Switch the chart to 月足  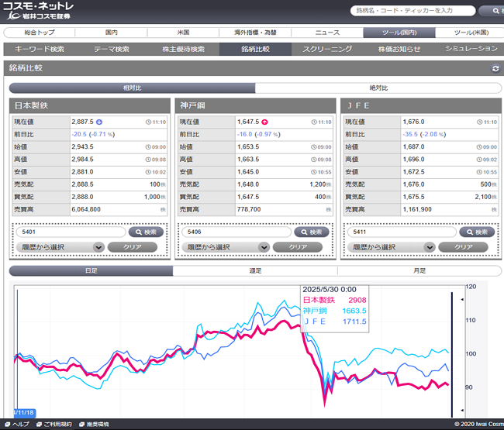pyautogui.click(x=419, y=270)
